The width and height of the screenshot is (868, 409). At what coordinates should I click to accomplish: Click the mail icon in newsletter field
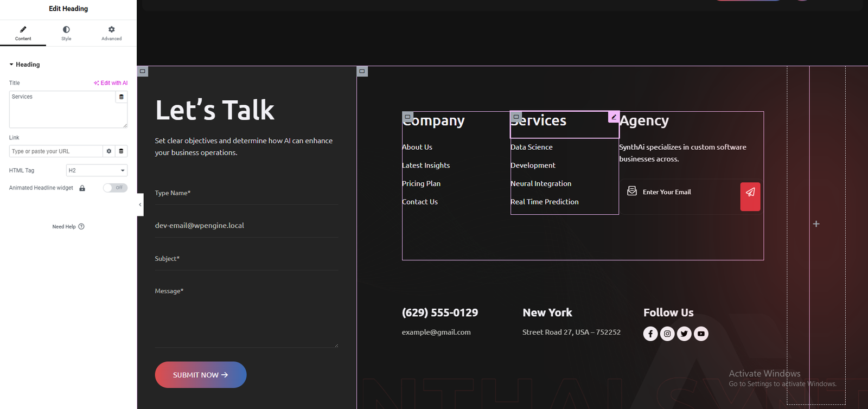click(x=632, y=191)
